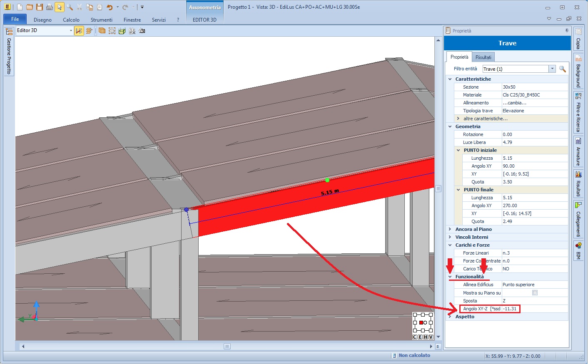Select the arrow pointer tool

60,7
